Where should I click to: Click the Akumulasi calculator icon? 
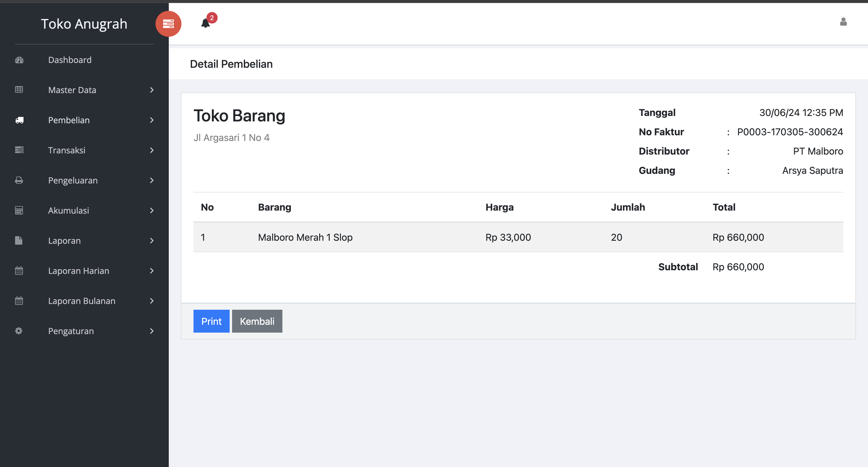point(19,211)
